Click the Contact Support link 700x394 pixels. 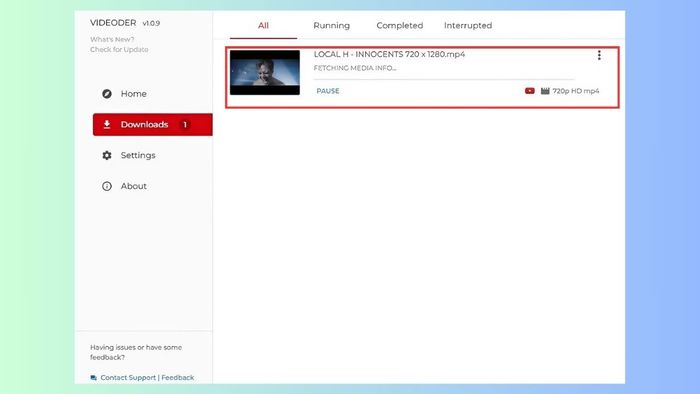pos(128,377)
